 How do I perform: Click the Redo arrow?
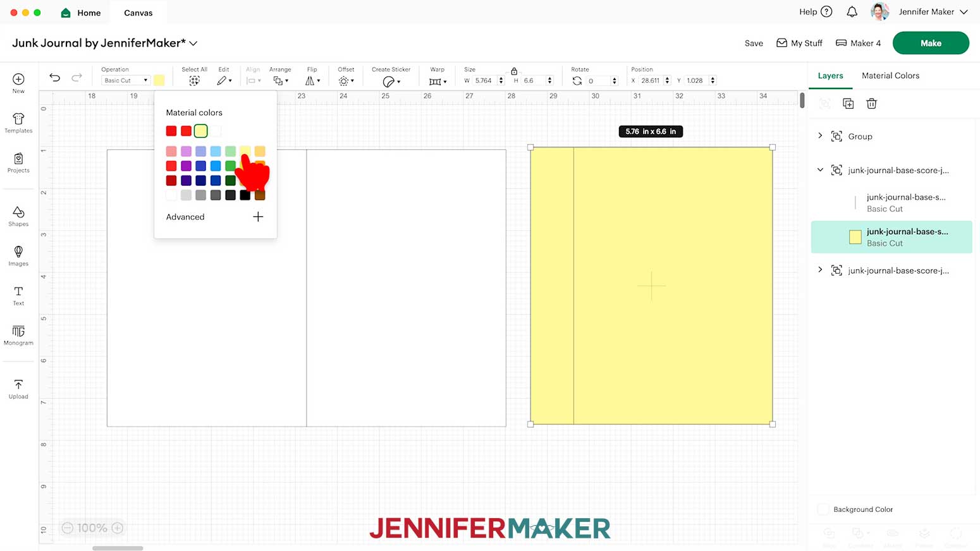click(77, 78)
